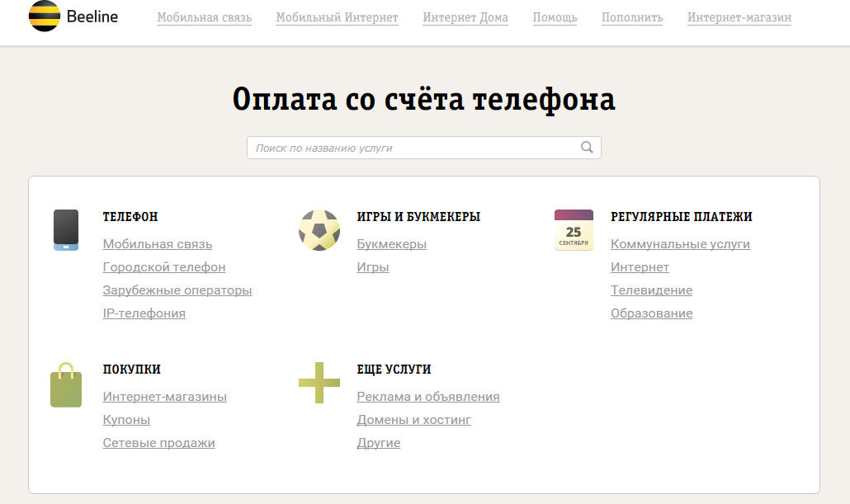Open the Помощь menu item
Viewport: 850px width, 504px height.
coord(555,17)
